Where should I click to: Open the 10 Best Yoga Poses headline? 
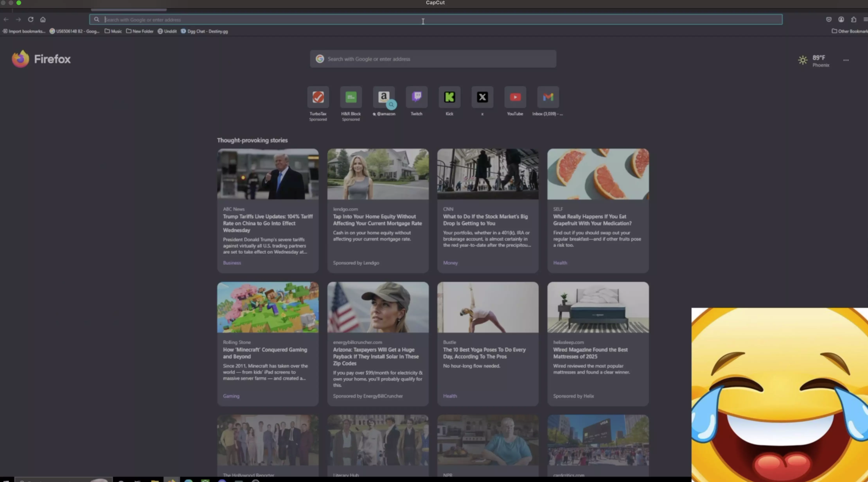tap(484, 353)
